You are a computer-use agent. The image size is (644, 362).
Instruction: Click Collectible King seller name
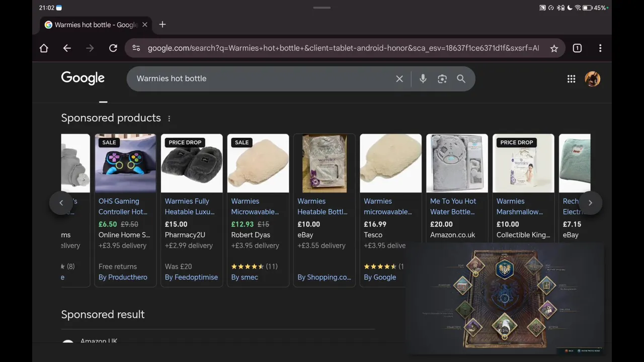pos(523,235)
